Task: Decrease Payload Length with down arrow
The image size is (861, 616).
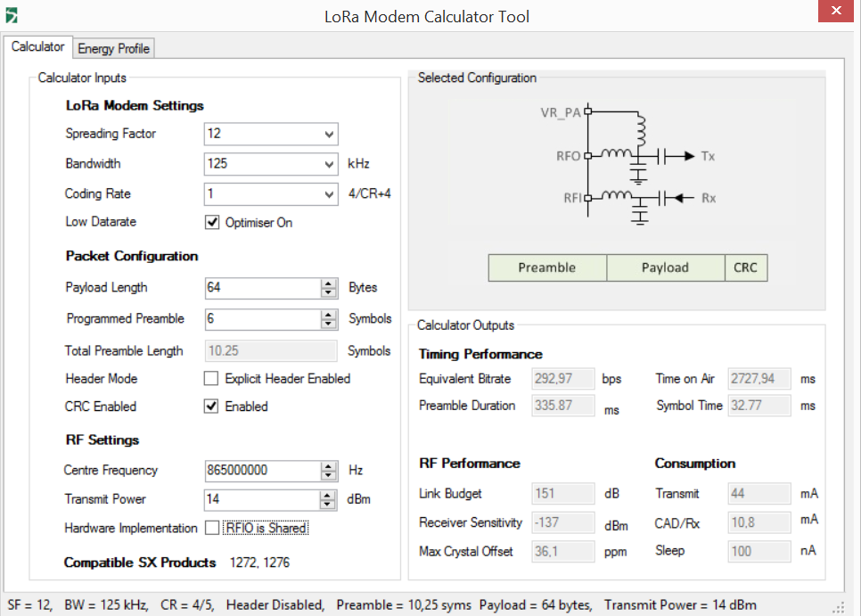Action: pos(328,292)
